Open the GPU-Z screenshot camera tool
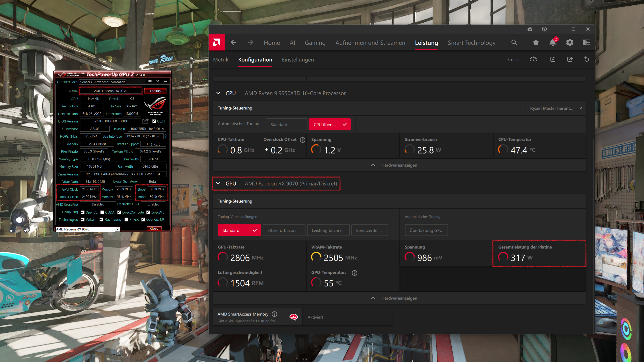The height and width of the screenshot is (362, 644). click(150, 81)
